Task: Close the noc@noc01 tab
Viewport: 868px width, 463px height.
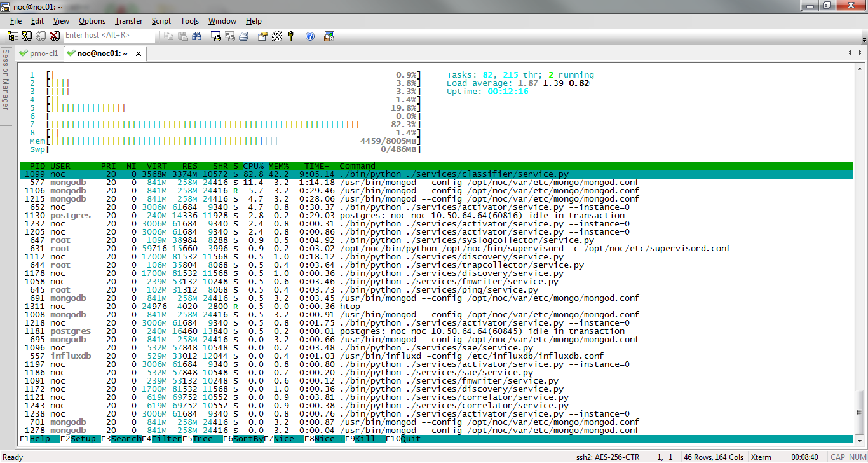Action: [x=139, y=54]
